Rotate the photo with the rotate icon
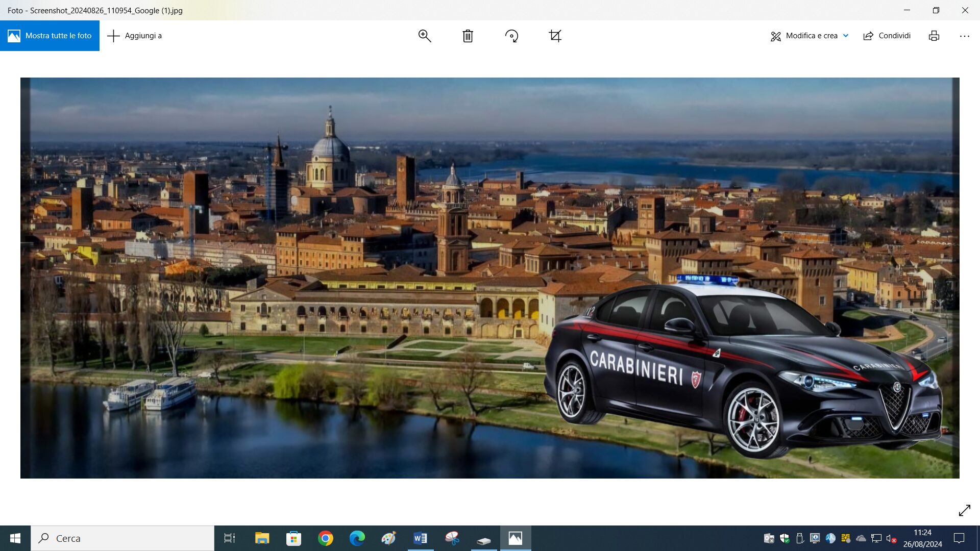Screen dimensions: 980x551 [x=511, y=36]
